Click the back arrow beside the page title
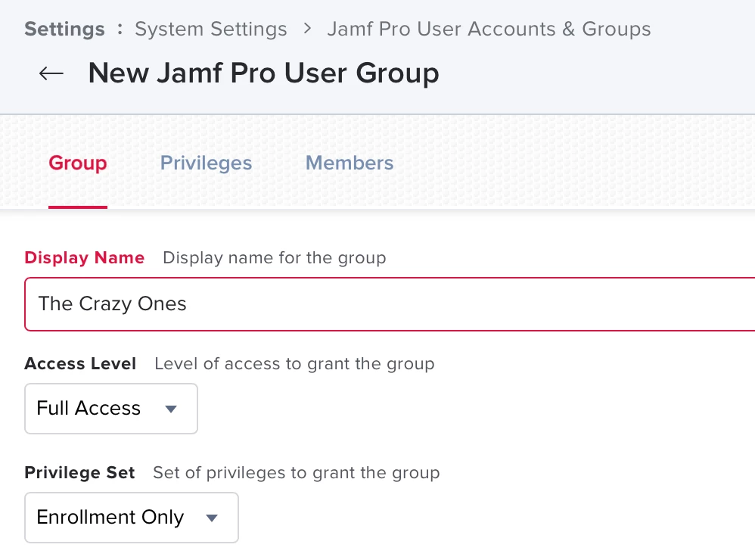Screen dimensions: 755x560 click(51, 73)
